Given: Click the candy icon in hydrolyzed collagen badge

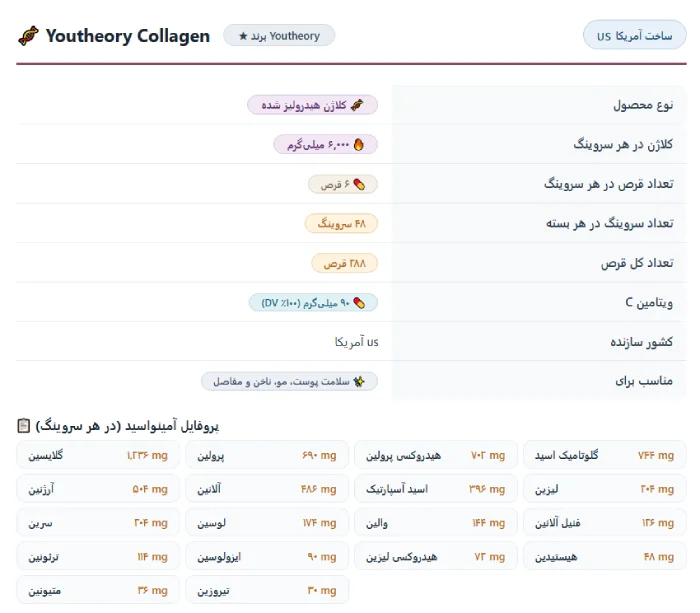Looking at the screenshot, I should pyautogui.click(x=357, y=105).
